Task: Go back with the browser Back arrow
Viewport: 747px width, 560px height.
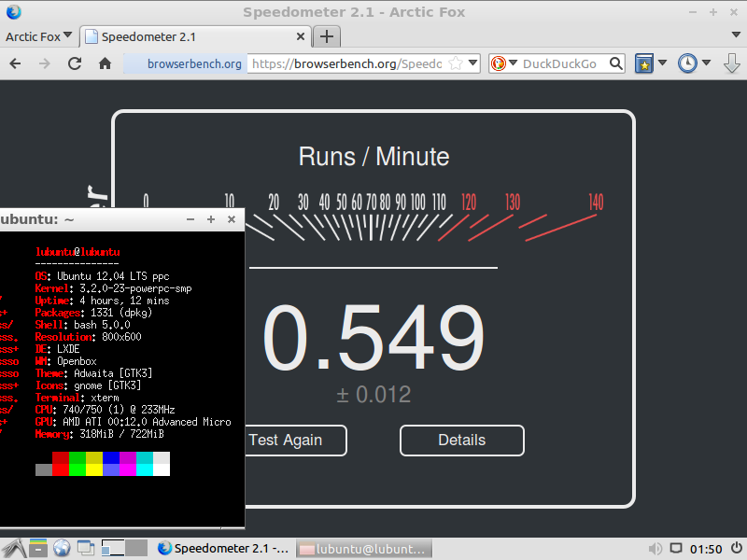Action: click(15, 63)
